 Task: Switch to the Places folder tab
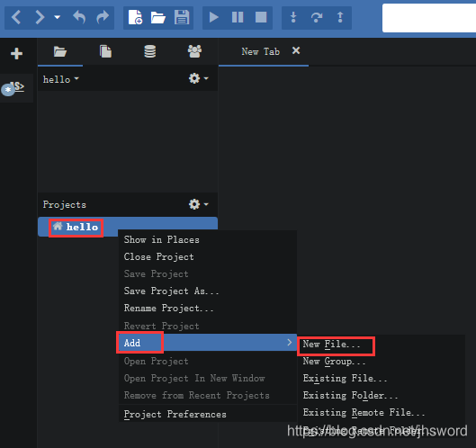point(60,51)
